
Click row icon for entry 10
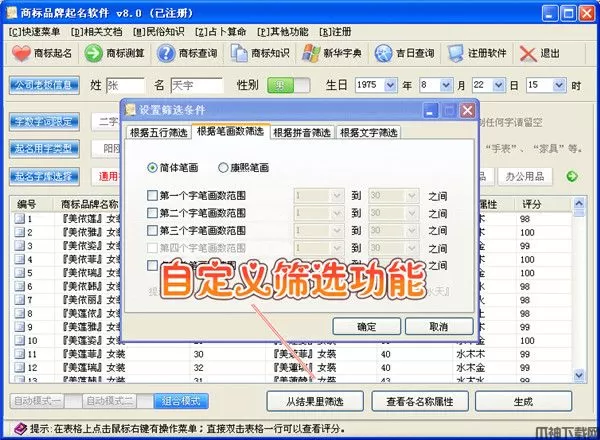click(x=20, y=340)
